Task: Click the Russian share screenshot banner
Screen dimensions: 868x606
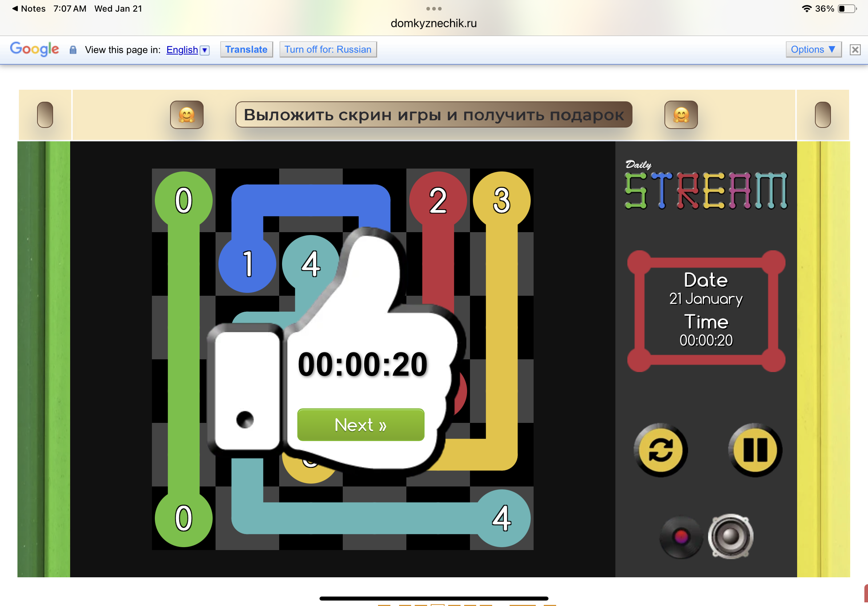Action: [434, 115]
